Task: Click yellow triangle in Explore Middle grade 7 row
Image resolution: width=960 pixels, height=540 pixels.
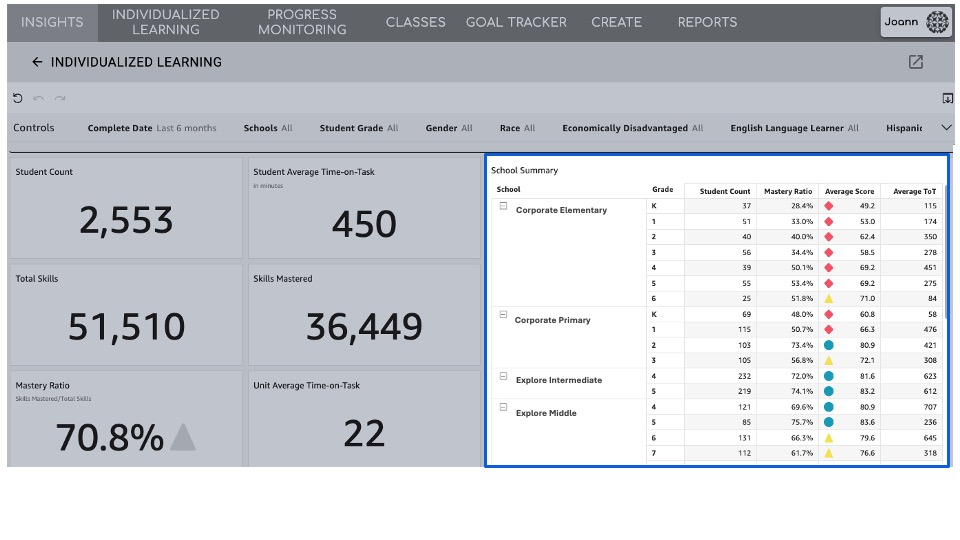Action: [828, 453]
